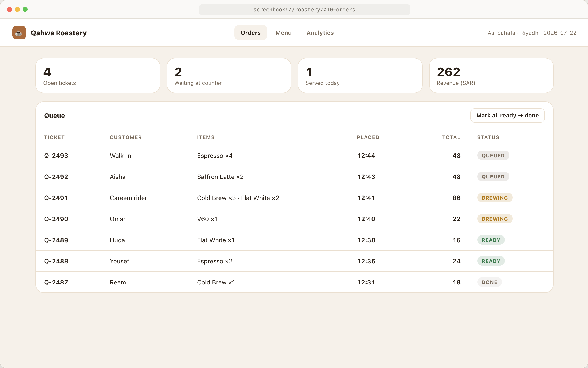Click the 12:31 placed time

pos(366,282)
